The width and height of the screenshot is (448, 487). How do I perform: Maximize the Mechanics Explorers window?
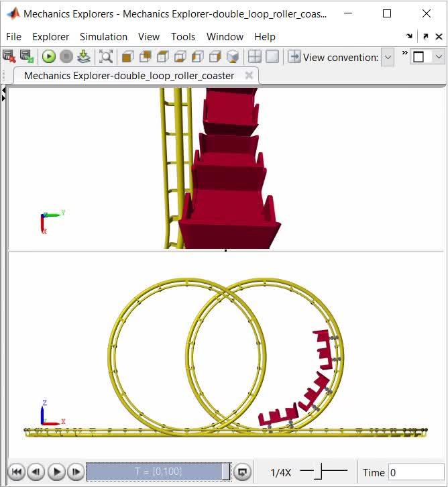387,13
